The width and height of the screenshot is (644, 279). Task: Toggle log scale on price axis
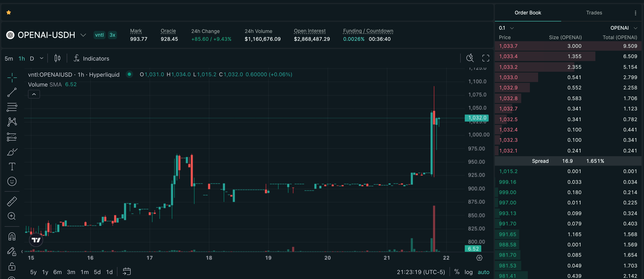[468, 272]
